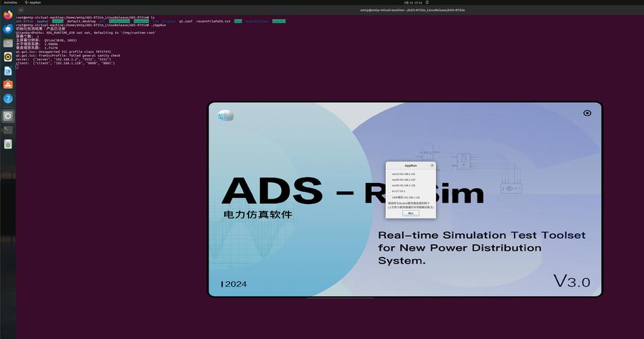Click the V3.0 version label
The image size is (644, 339).
pyautogui.click(x=572, y=281)
